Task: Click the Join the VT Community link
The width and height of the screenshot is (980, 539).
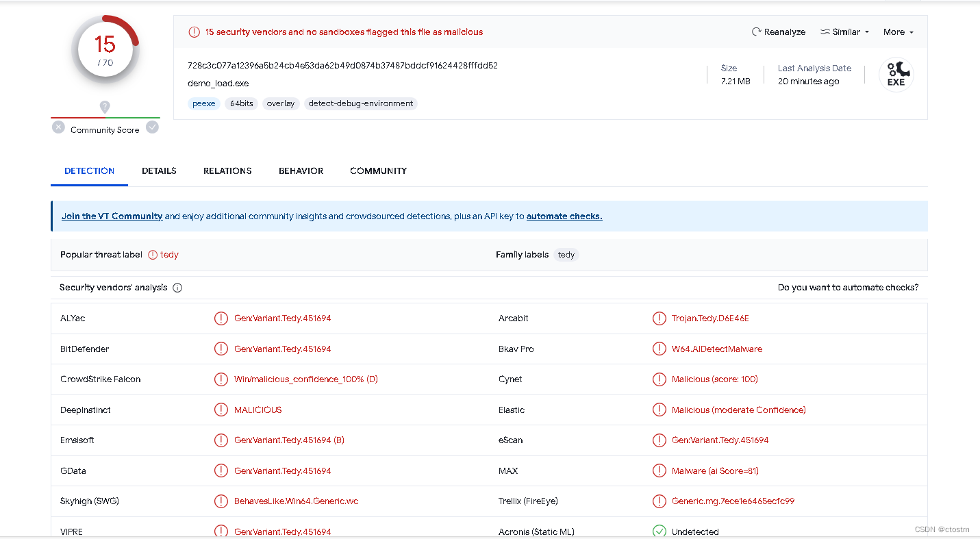Action: pyautogui.click(x=112, y=216)
